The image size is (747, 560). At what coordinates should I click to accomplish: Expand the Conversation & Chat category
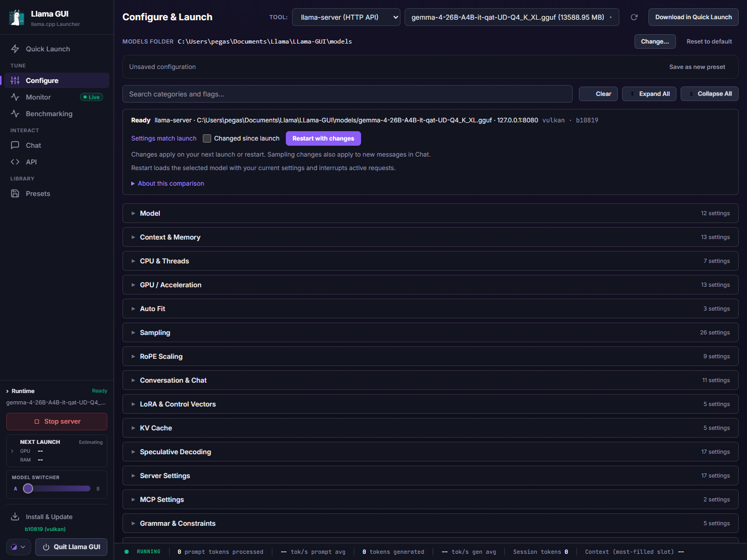click(x=430, y=380)
